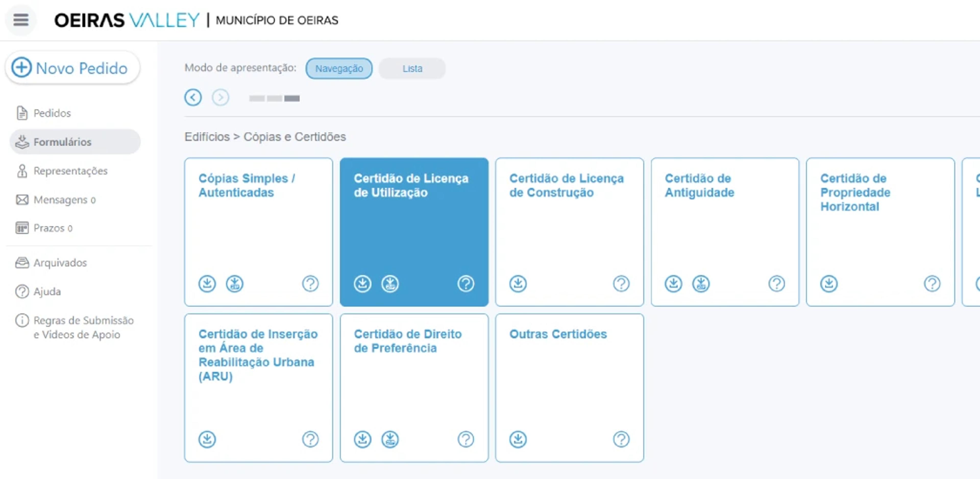The height and width of the screenshot is (479, 980).
Task: Open Certidão de Licença de Construção card
Action: pyautogui.click(x=570, y=232)
